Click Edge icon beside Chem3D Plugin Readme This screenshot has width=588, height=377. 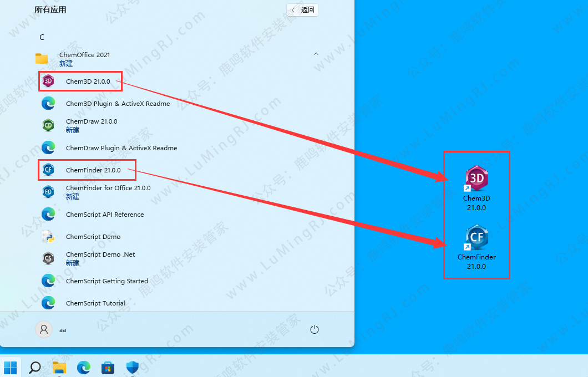click(x=48, y=104)
